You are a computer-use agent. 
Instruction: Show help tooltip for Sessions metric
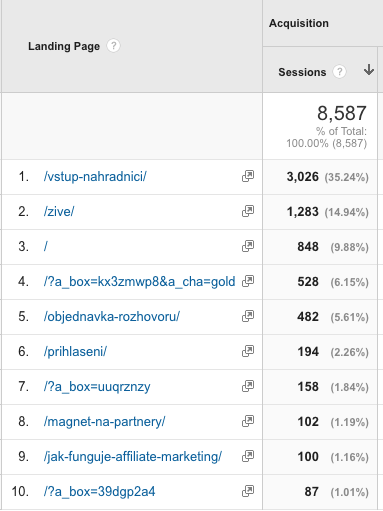(x=339, y=72)
